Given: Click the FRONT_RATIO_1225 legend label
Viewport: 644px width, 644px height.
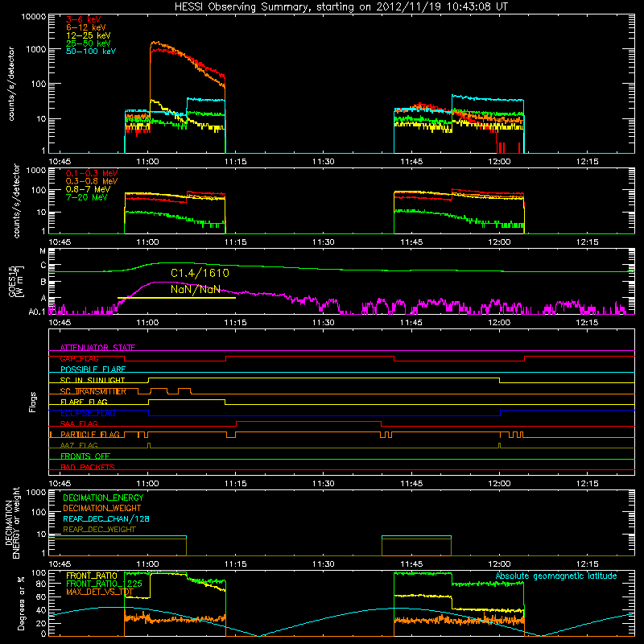Looking at the screenshot, I should pyautogui.click(x=104, y=584).
